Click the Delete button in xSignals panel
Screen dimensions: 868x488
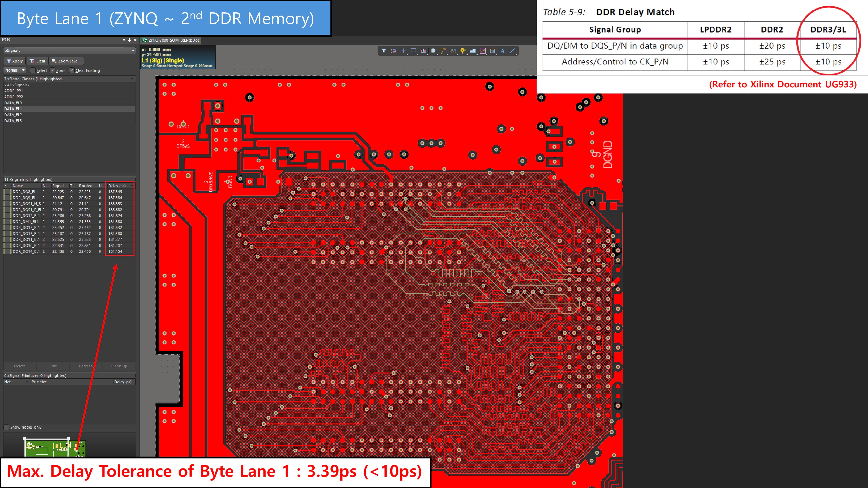tap(20, 366)
